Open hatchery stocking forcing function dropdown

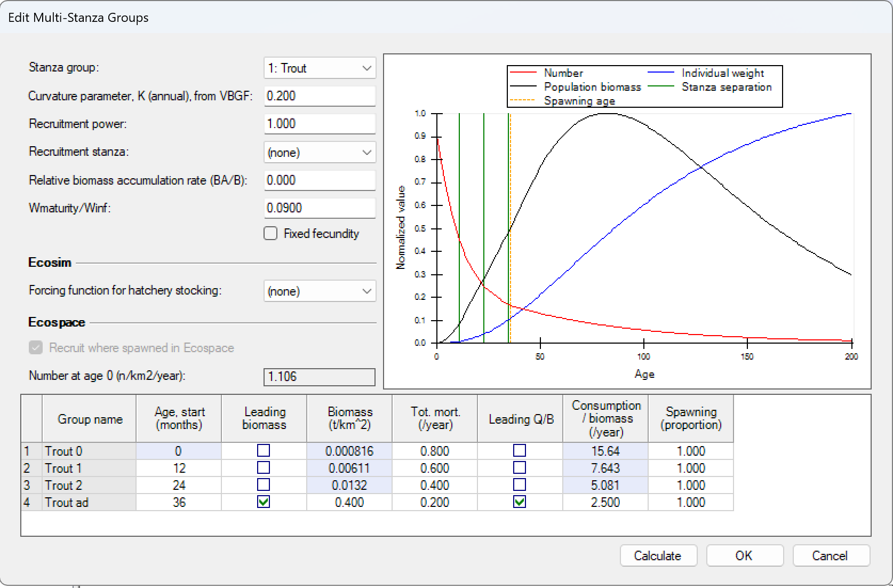pyautogui.click(x=319, y=291)
